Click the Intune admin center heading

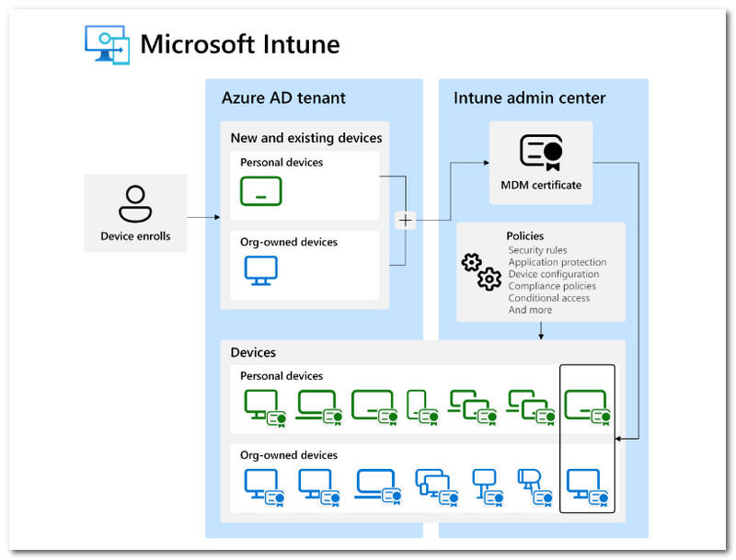pyautogui.click(x=530, y=97)
